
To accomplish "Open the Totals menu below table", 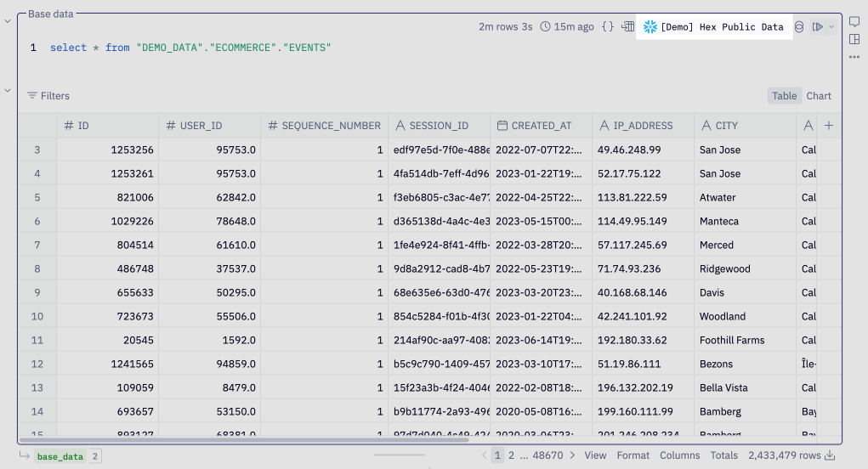I will click(x=724, y=455).
